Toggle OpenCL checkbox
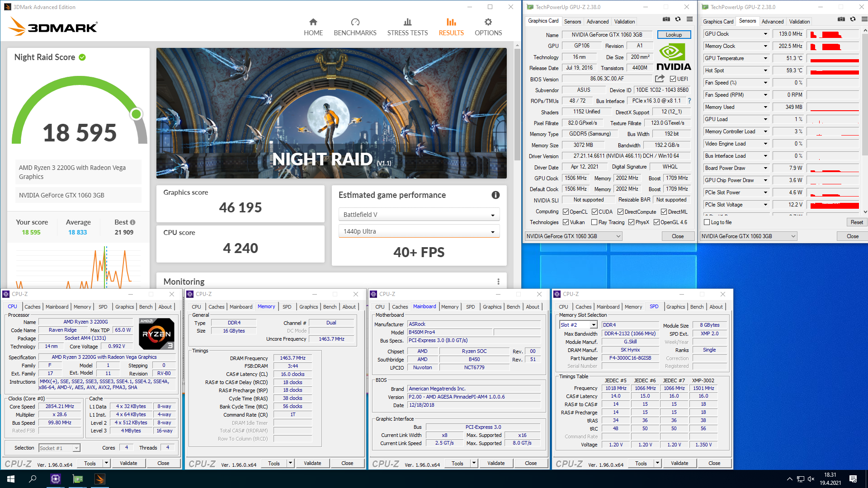868x488 pixels. (x=566, y=212)
